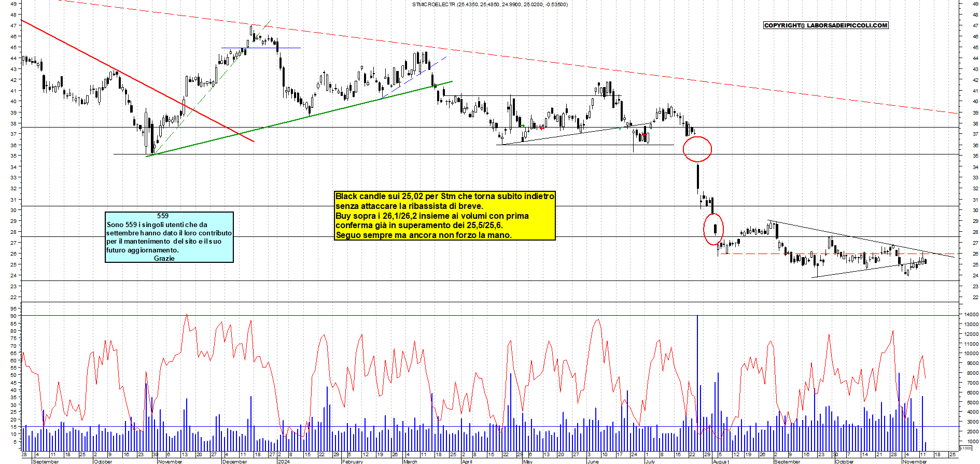Click the August label on the time axis
This screenshot has width=980, height=464.
[721, 461]
